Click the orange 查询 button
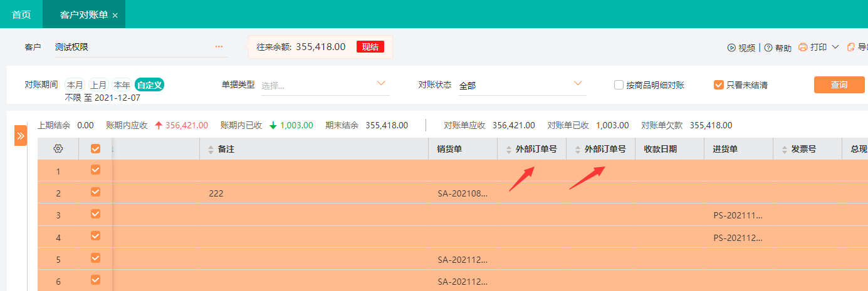This screenshot has width=868, height=291. click(x=839, y=85)
